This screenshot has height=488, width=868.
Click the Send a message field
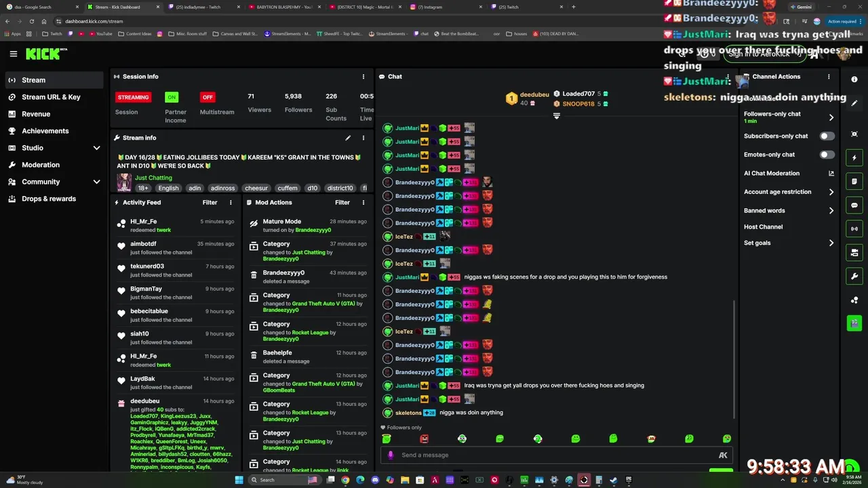tap(556, 455)
